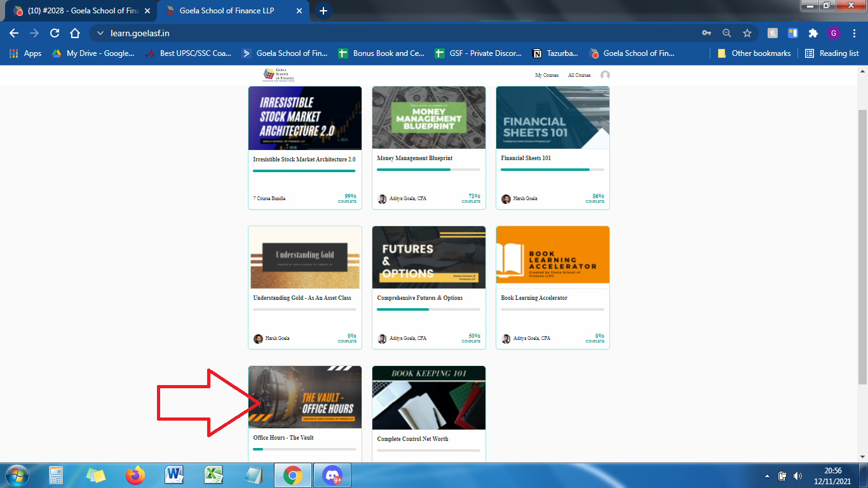The width and height of the screenshot is (868, 488).
Task: Open the Chrome Extensions puzzle icon
Action: [x=813, y=33]
